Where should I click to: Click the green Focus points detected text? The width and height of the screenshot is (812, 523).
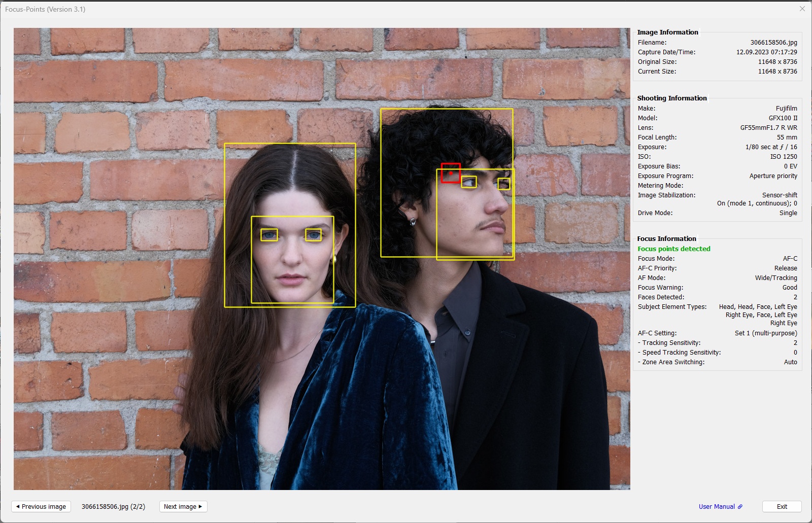click(673, 249)
